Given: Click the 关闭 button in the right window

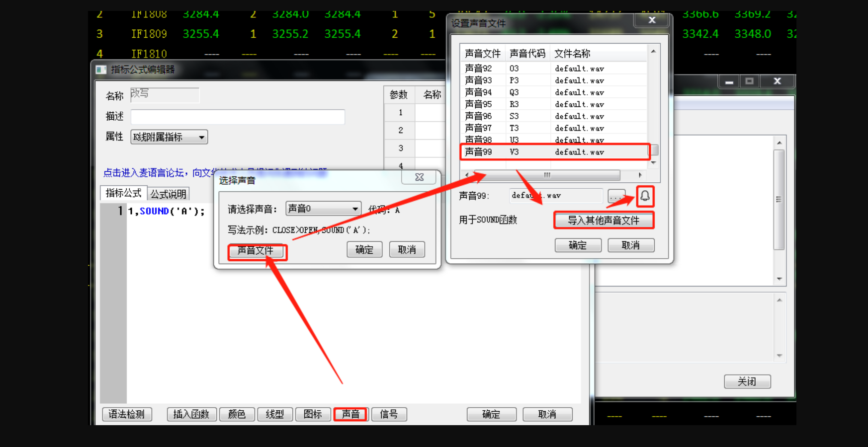Looking at the screenshot, I should pyautogui.click(x=747, y=381).
